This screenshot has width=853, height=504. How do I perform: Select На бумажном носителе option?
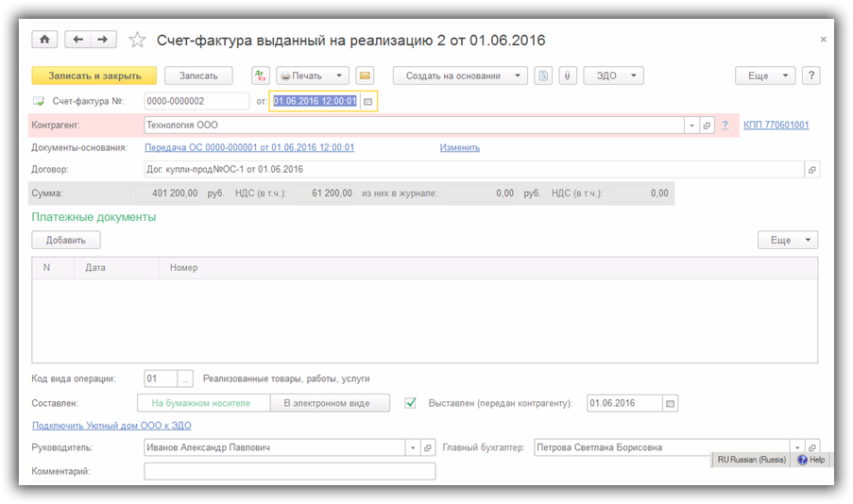tap(200, 403)
